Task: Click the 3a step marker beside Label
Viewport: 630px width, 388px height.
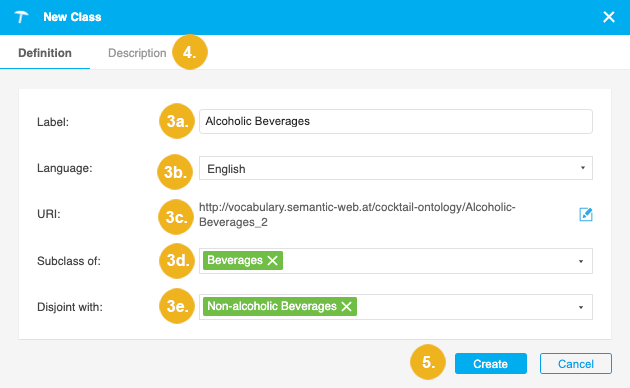Action: [x=177, y=121]
